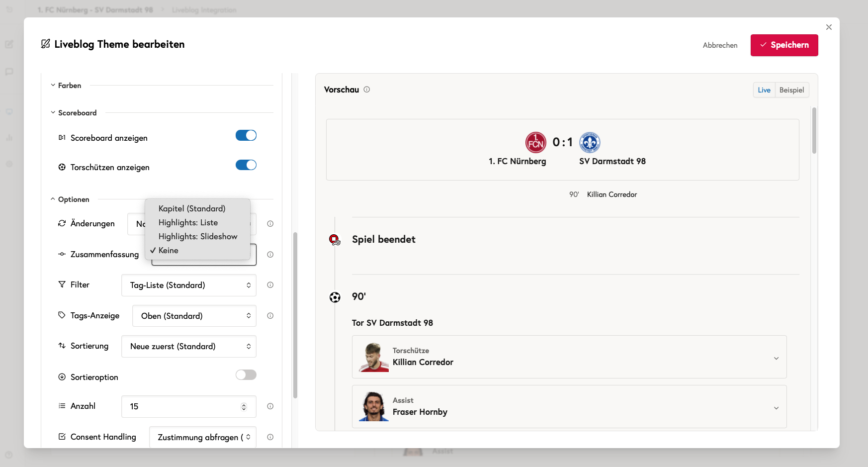This screenshot has width=868, height=467.
Task: Click the SV Darmstadt 98 club logo
Action: click(x=590, y=143)
